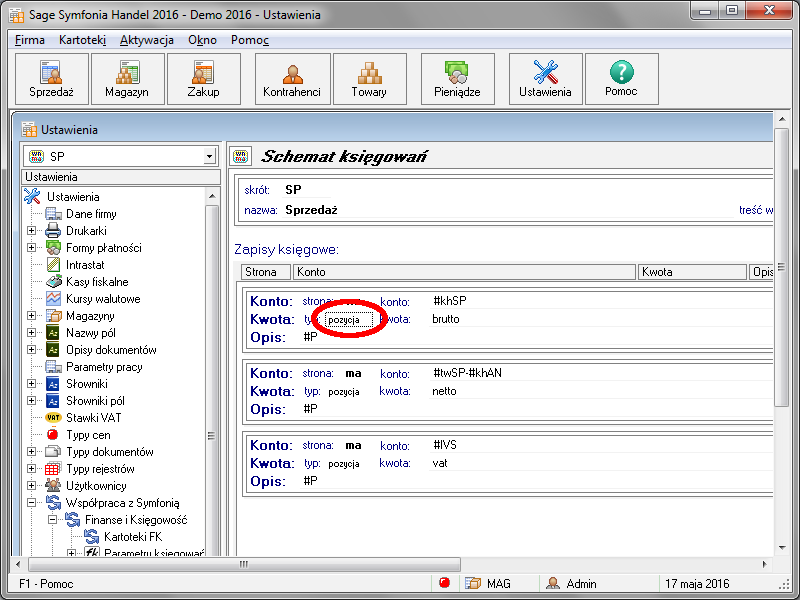Open the Sprzedaż module from the toolbar
This screenshot has width=800, height=600.
tap(52, 79)
